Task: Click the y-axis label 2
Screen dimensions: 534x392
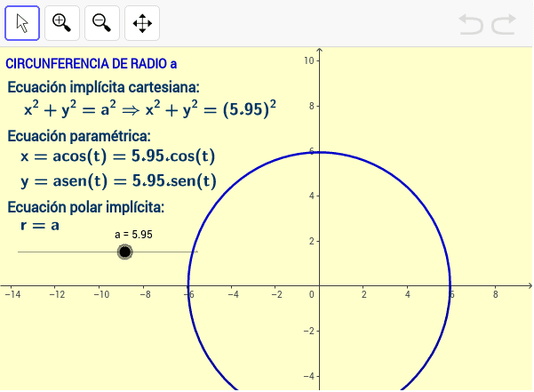Action: click(x=312, y=241)
